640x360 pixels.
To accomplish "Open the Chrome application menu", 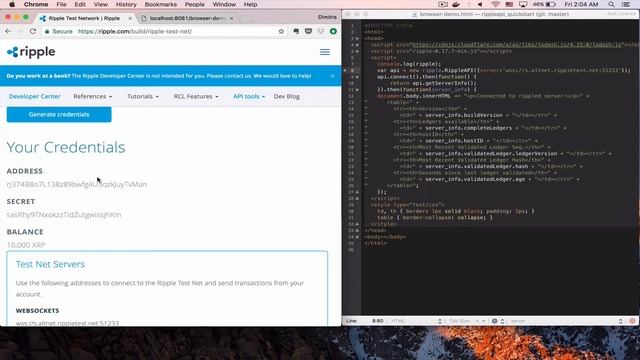I will [x=36, y=4].
